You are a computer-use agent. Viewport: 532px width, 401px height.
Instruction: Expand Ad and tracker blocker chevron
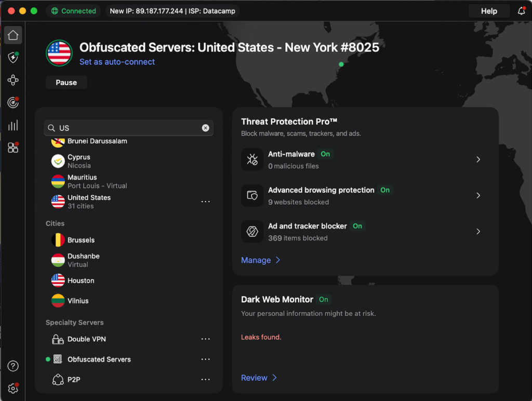click(478, 231)
